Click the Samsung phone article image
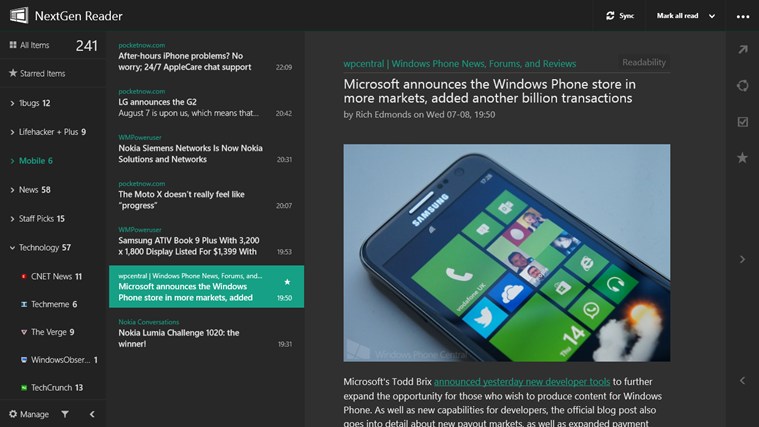This screenshot has width=759, height=427. [507, 253]
